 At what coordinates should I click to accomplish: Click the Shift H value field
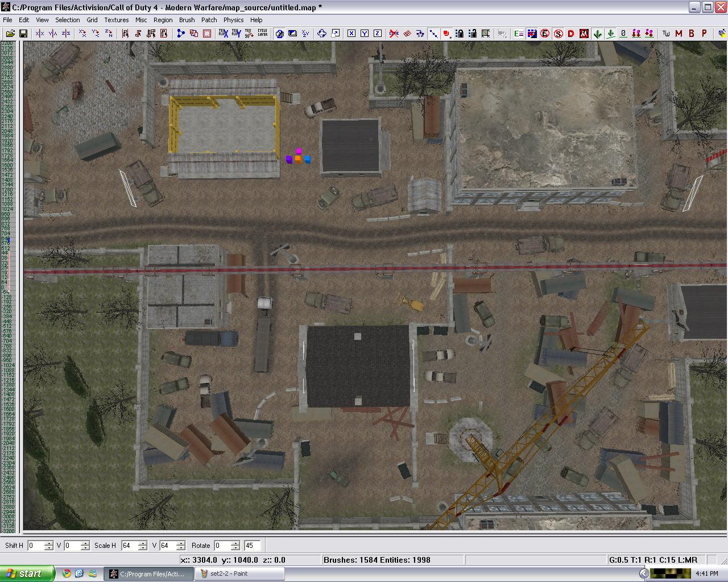35,546
